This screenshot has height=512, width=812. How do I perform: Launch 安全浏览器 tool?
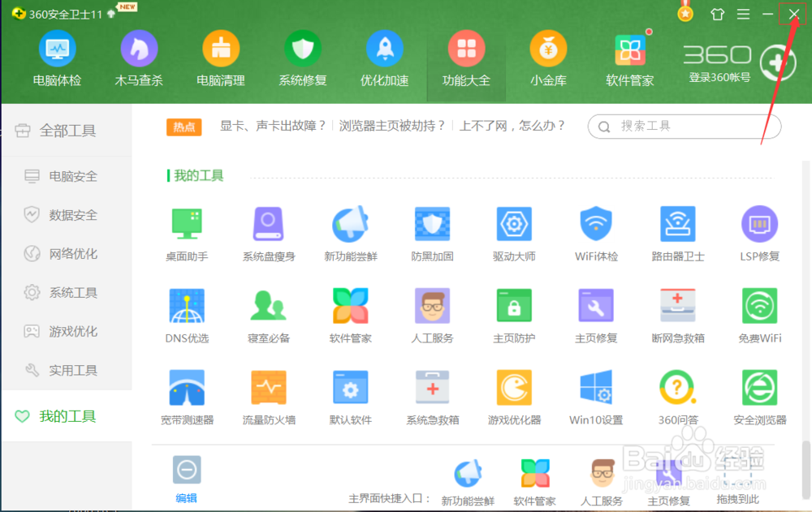pyautogui.click(x=760, y=398)
